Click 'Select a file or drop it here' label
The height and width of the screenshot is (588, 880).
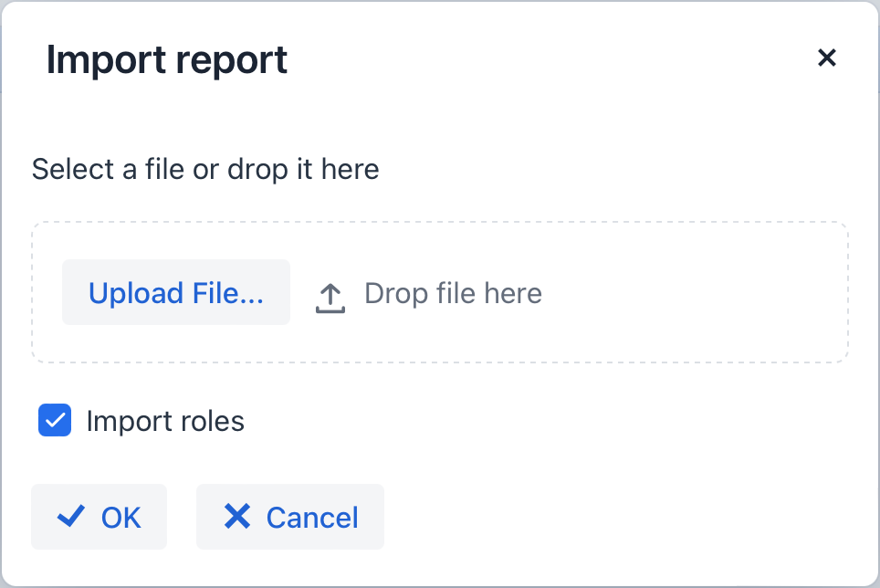point(205,169)
